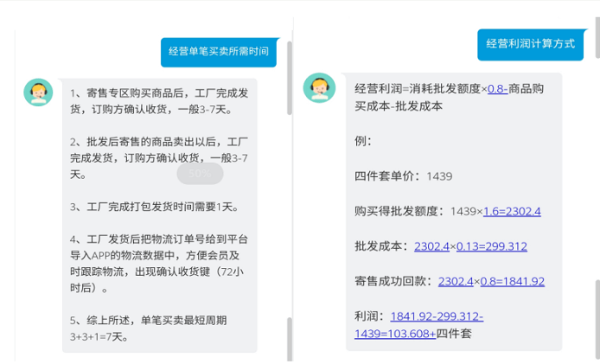Open the 0.8=1841.92 link

(x=514, y=282)
